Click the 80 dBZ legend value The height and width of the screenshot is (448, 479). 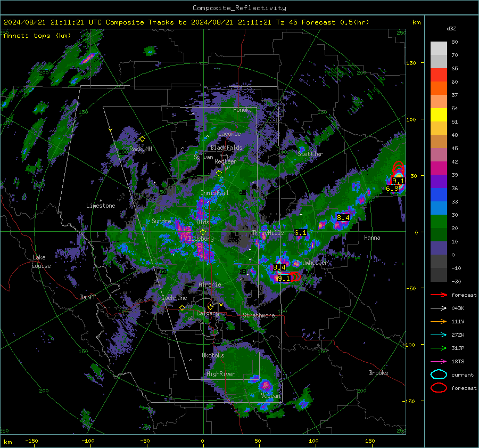point(455,42)
